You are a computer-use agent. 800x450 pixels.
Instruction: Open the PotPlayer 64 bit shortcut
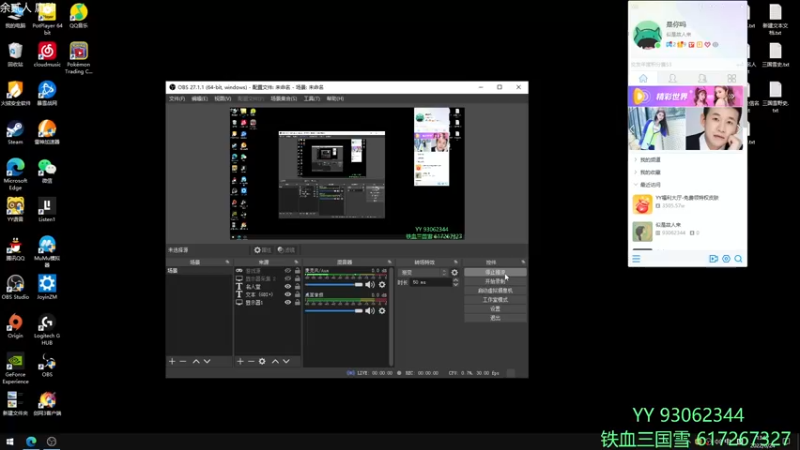click(46, 19)
